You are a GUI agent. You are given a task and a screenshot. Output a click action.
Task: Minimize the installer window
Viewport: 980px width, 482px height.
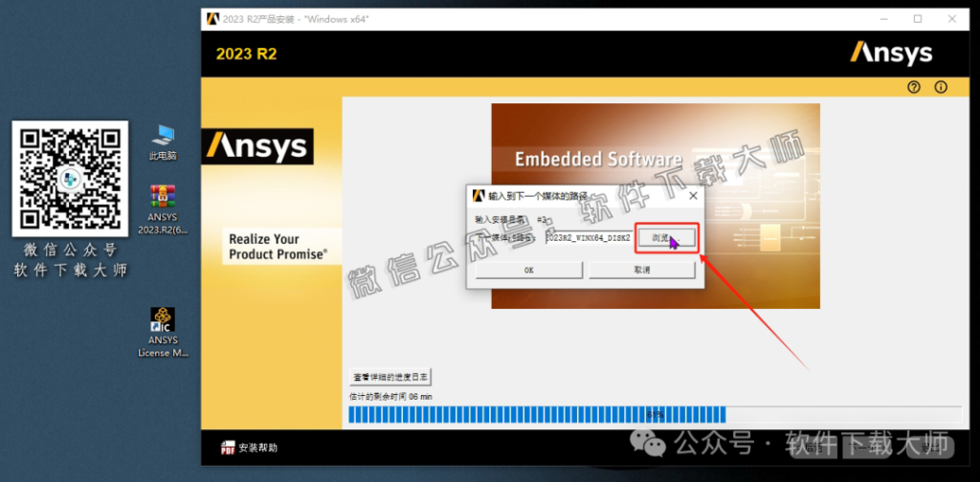[x=883, y=19]
